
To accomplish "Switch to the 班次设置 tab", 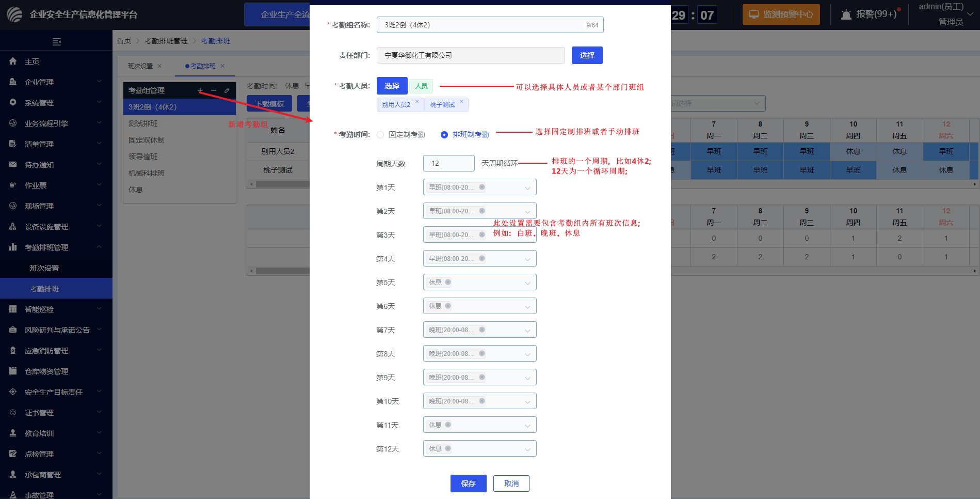I will [140, 66].
